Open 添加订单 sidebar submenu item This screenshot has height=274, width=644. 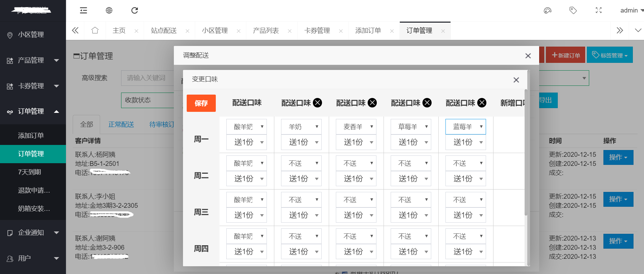tap(33, 136)
